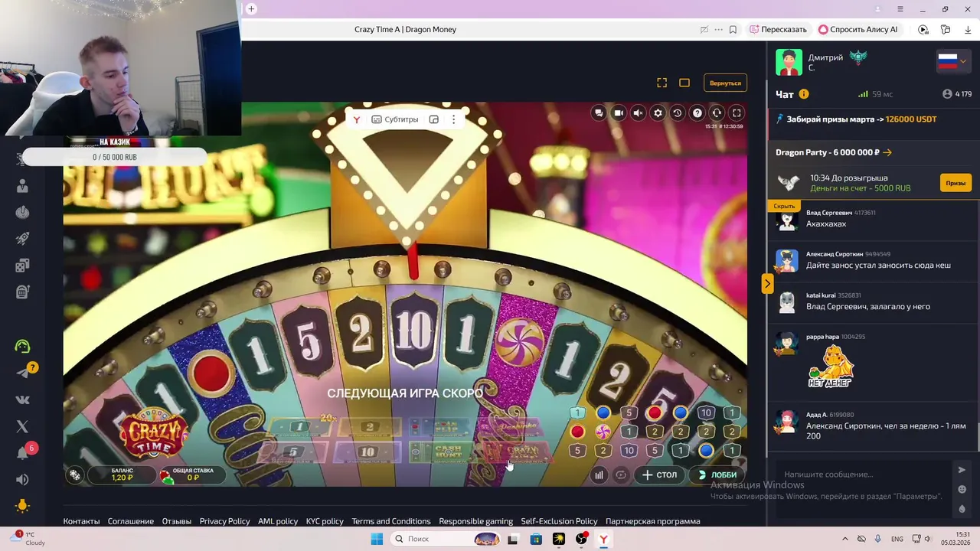Place a bet on the 5 spot
Viewport: 980px width, 551px height.
[x=292, y=452]
